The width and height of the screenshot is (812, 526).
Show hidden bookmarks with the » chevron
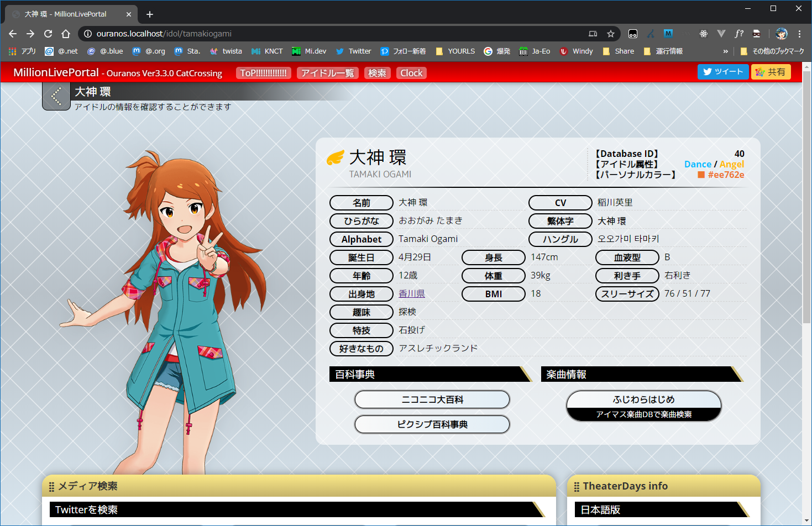coord(725,51)
